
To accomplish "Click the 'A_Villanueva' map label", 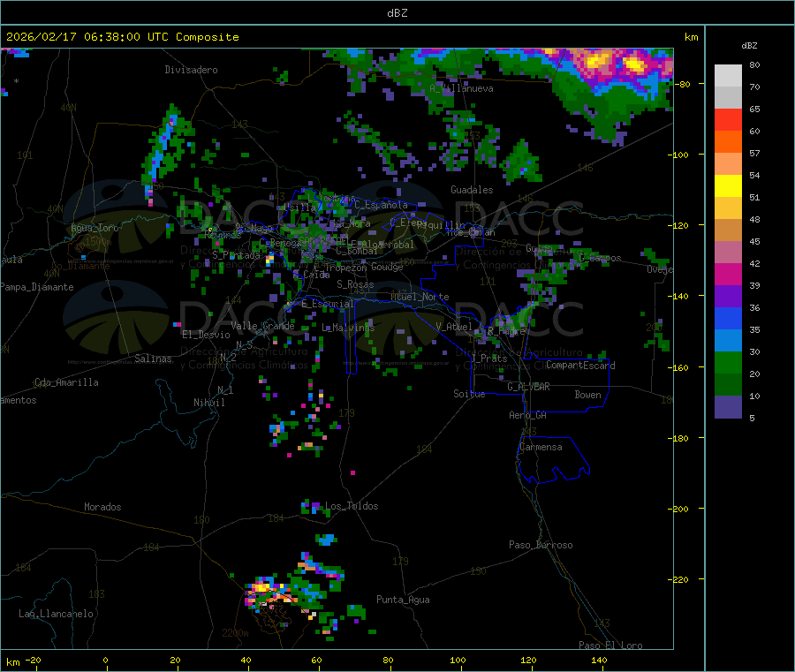I will 461,88.
